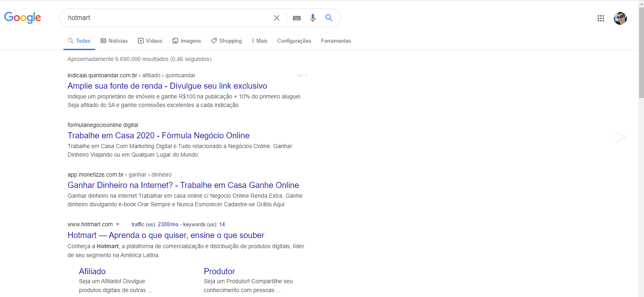Open Ganhar Dinheiro na Internet result
Screen dimensions: 644x297
(x=183, y=185)
